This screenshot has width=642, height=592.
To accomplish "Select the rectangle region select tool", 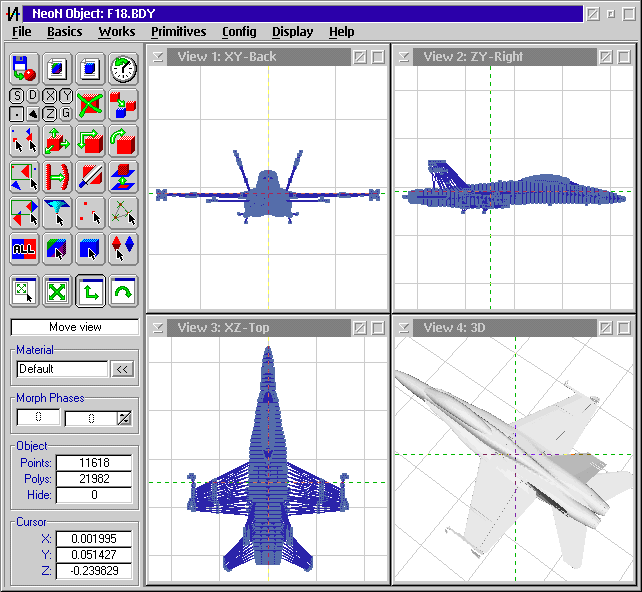I will pyautogui.click(x=24, y=177).
